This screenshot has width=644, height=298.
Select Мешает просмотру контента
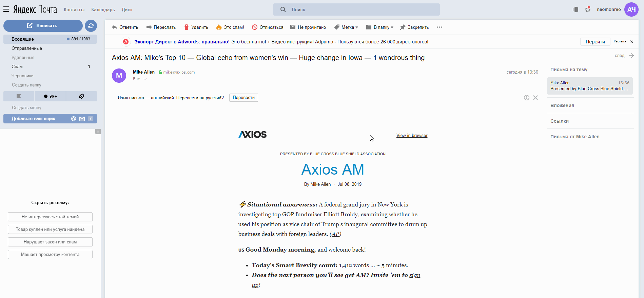click(50, 255)
